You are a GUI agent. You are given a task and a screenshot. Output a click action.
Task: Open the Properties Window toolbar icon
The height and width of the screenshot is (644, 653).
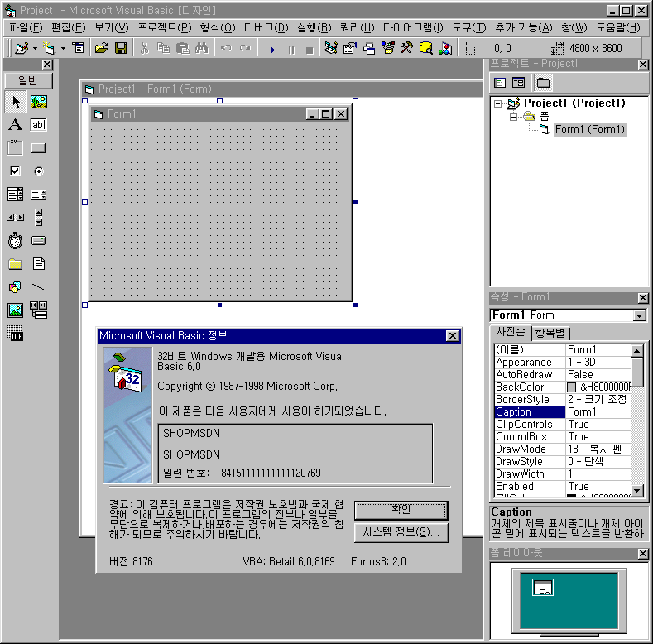(x=350, y=48)
